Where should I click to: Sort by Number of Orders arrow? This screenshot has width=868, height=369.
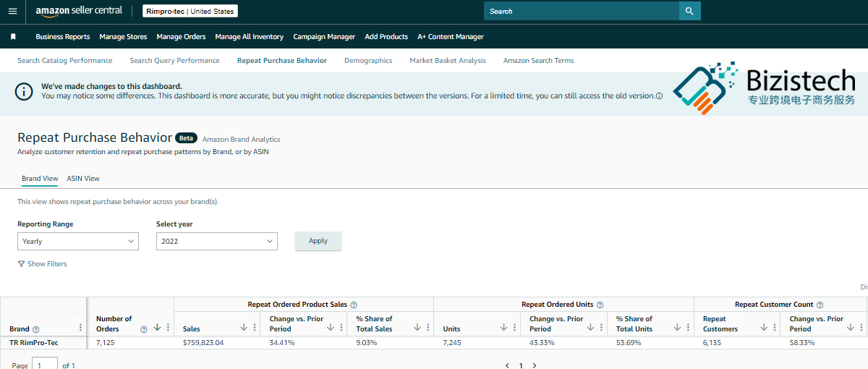tap(157, 328)
